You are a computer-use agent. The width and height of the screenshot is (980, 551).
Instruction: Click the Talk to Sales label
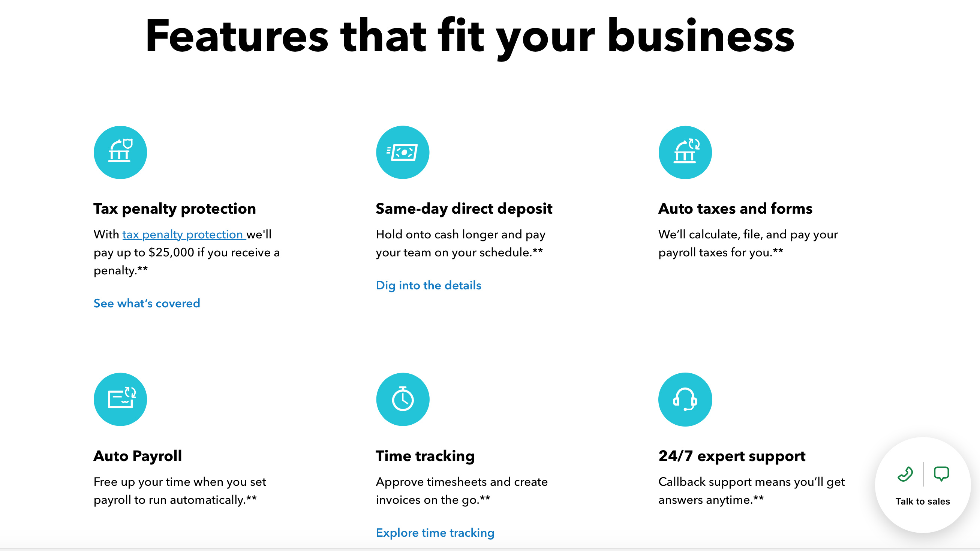[923, 501]
